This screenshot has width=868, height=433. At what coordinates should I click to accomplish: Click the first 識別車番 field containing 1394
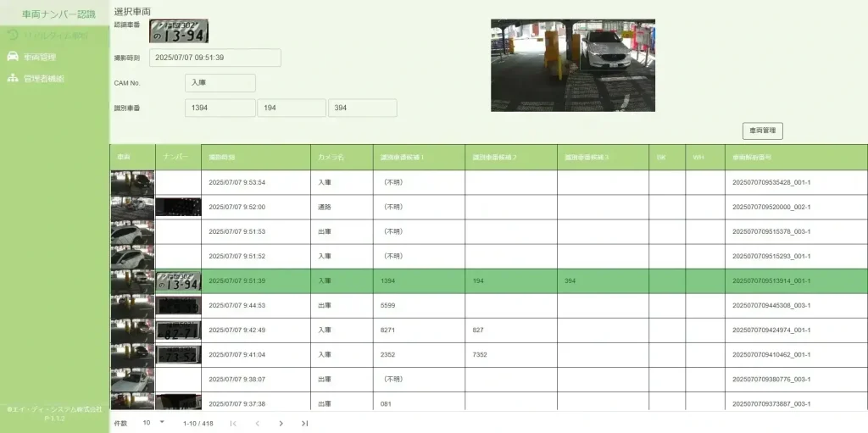pyautogui.click(x=220, y=108)
